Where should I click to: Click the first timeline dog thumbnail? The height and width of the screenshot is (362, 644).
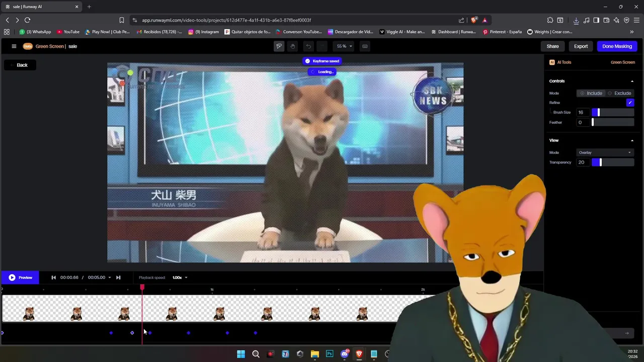click(x=29, y=313)
